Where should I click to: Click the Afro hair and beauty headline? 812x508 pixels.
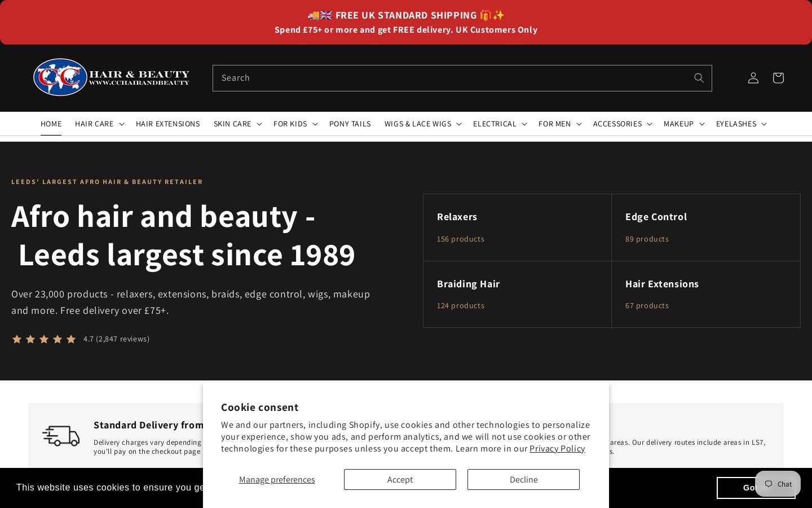coord(183,235)
